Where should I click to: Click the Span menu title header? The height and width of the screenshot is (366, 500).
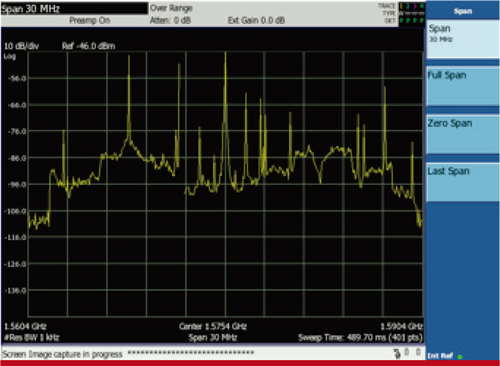click(x=463, y=11)
